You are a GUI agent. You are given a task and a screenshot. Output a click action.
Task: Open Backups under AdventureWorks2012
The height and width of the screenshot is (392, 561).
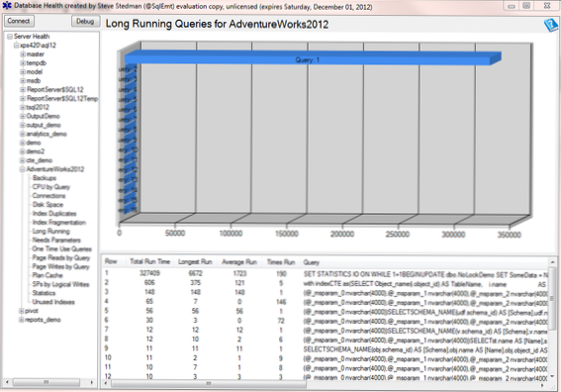point(45,178)
